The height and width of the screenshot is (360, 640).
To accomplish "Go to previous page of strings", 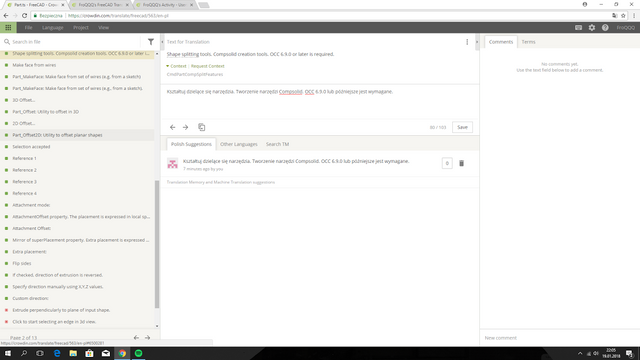I will click(x=136, y=338).
